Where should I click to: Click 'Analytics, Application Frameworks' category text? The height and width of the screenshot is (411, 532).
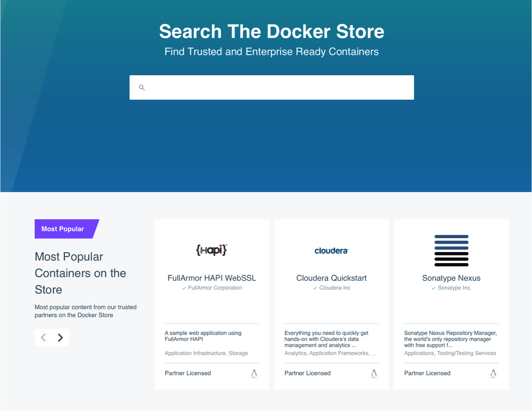(x=331, y=353)
